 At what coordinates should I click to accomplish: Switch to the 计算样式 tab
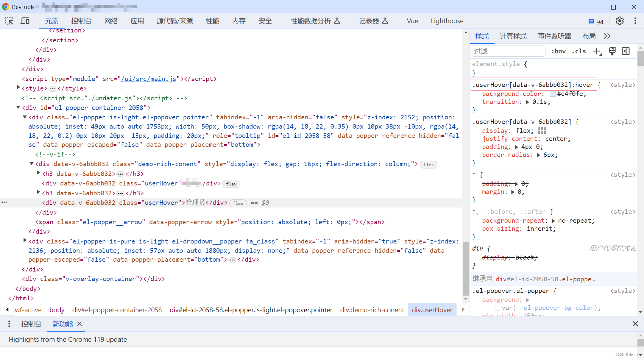[x=513, y=36]
